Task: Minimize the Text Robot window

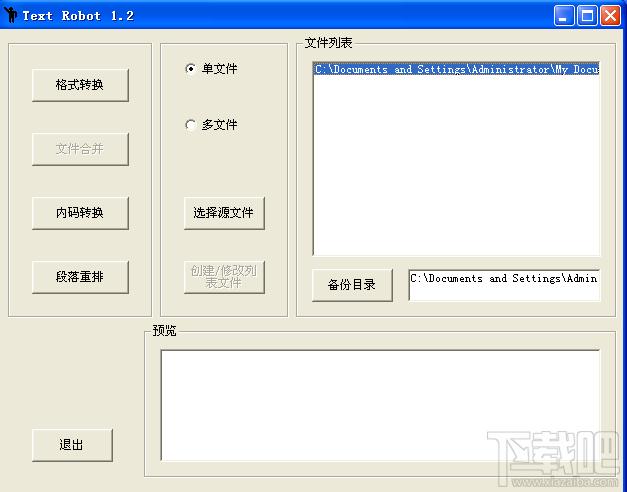Action: tap(565, 15)
